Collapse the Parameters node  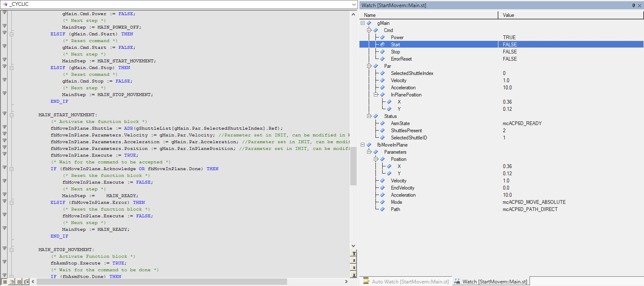pyautogui.click(x=370, y=152)
